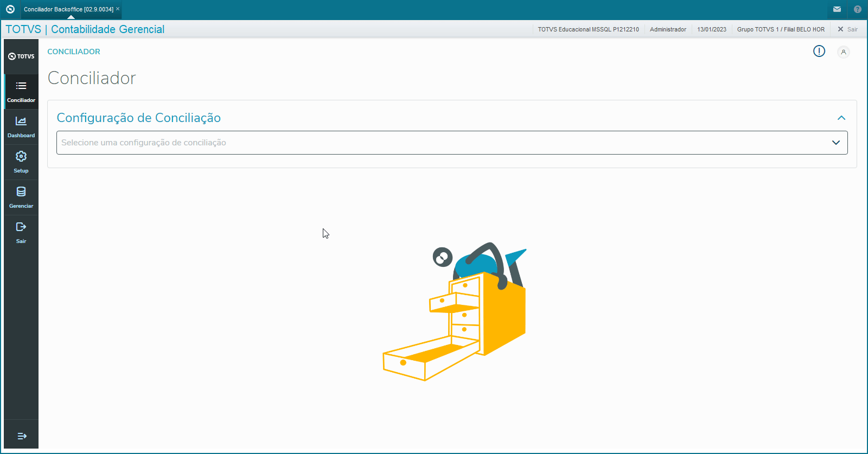Screen dimensions: 868x454
Task: Collapse the Configuração de Conciliação panel
Action: coord(841,118)
